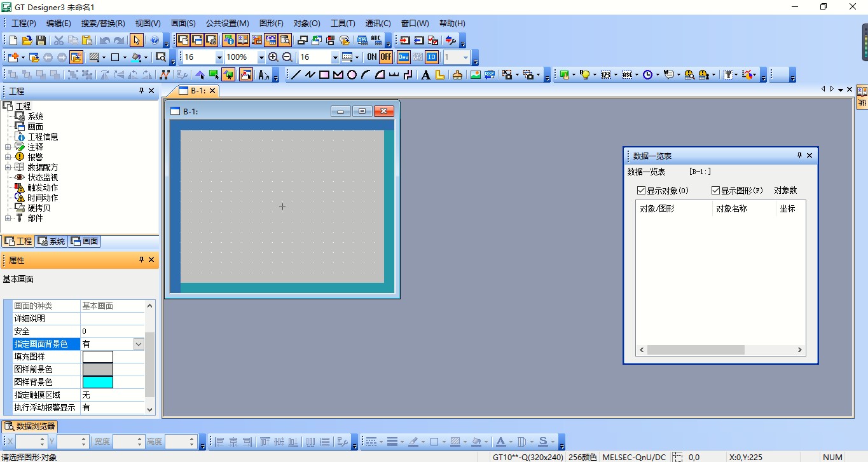Zoom out with the magnifier minus icon
The height and width of the screenshot is (462, 868).
coord(287,57)
